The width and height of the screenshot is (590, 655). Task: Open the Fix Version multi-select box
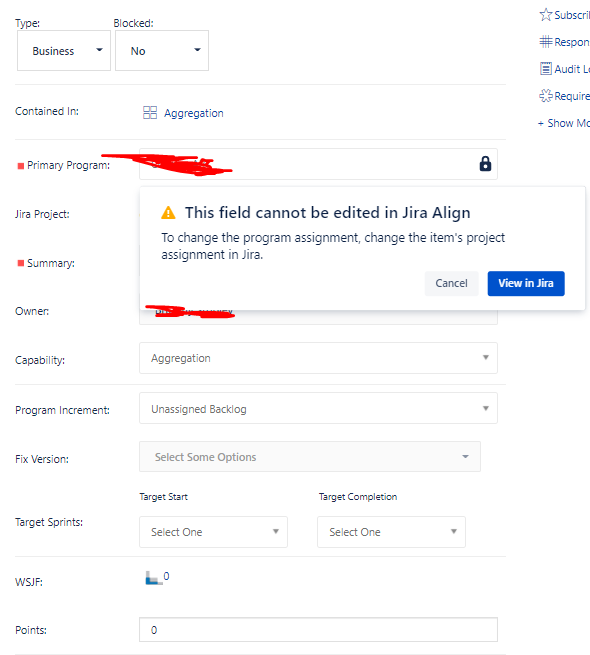coord(310,457)
